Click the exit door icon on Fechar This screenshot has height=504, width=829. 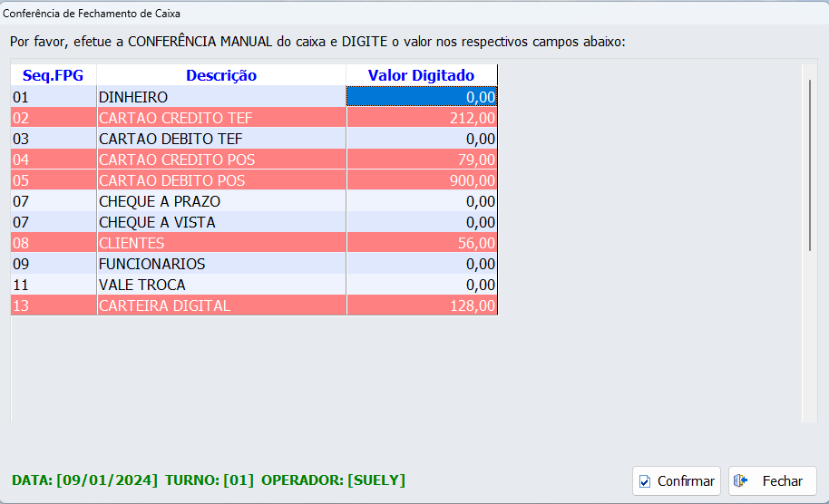click(741, 481)
